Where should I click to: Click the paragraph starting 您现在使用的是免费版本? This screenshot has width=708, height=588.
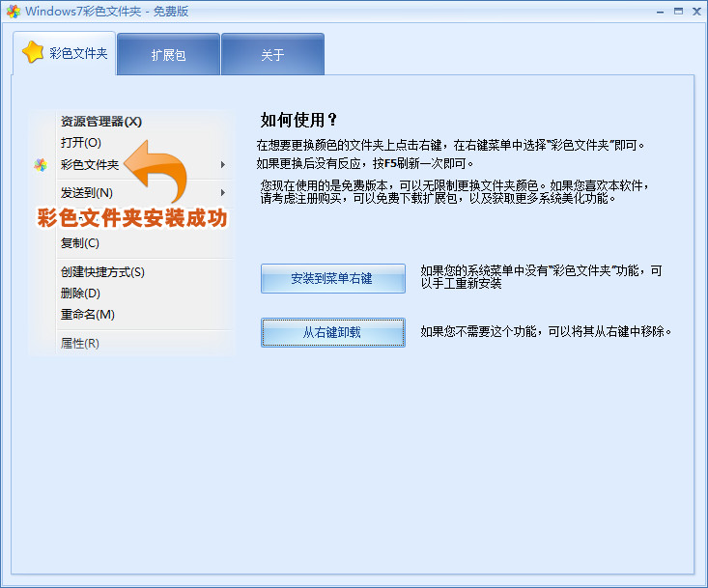click(455, 192)
